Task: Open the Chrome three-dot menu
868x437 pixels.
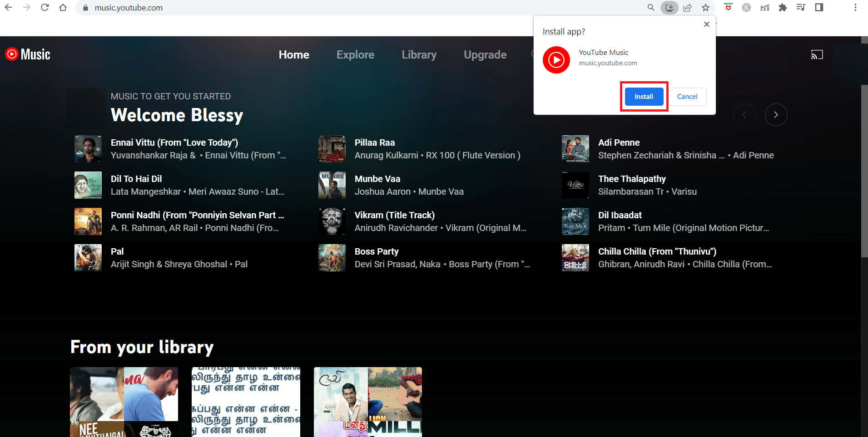Action: tap(855, 7)
